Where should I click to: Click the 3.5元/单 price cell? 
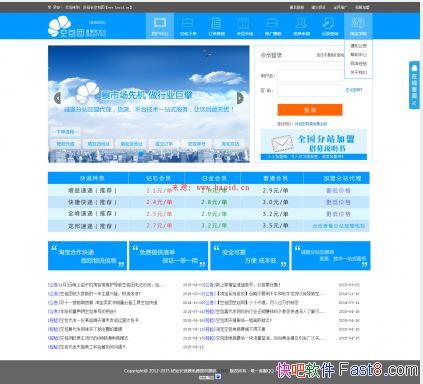[275, 226]
